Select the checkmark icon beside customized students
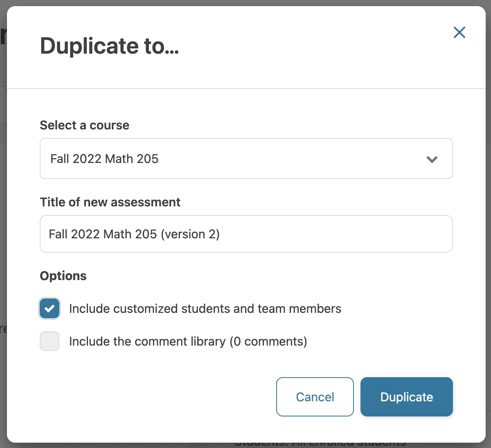 pyautogui.click(x=49, y=308)
